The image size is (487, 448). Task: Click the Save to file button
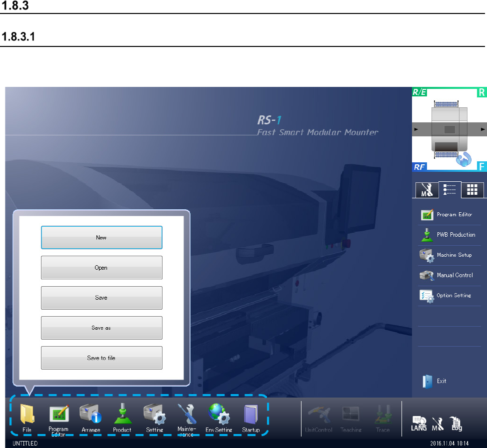pos(101,358)
